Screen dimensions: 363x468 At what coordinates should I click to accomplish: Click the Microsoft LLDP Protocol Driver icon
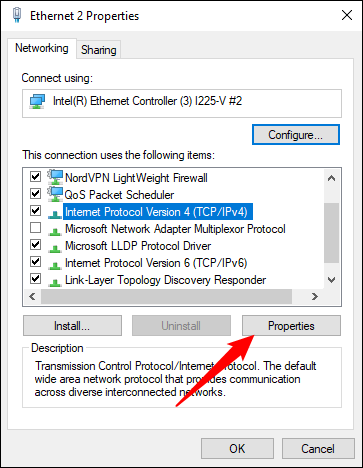(55, 248)
